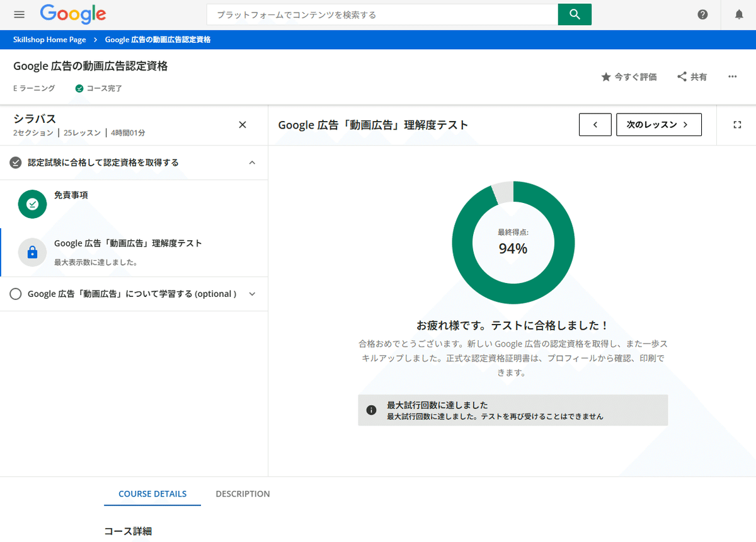756x542 pixels.
Task: Click the green course complete check icon
Action: click(79, 89)
